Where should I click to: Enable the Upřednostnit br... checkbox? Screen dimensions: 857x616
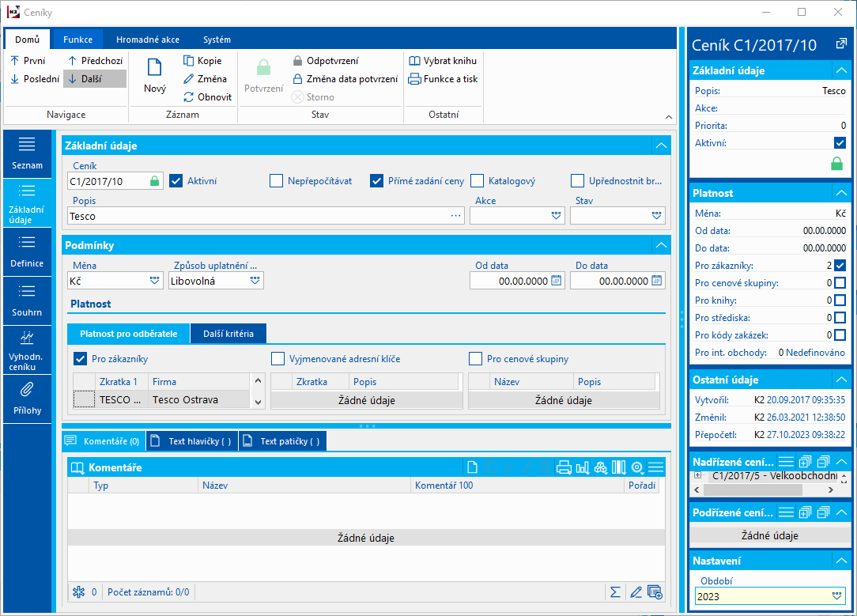coord(577,181)
